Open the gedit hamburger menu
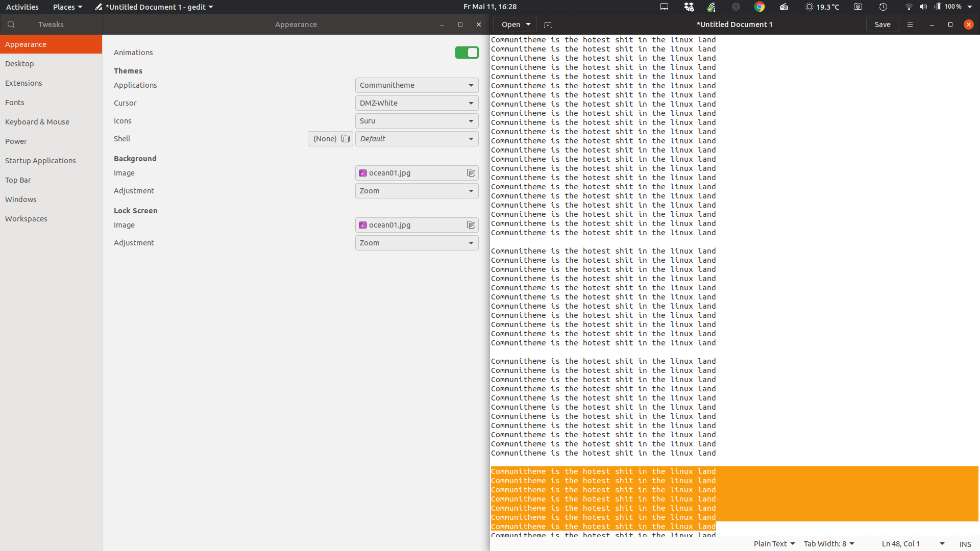Screen dimensions: 980x551 (x=910, y=24)
